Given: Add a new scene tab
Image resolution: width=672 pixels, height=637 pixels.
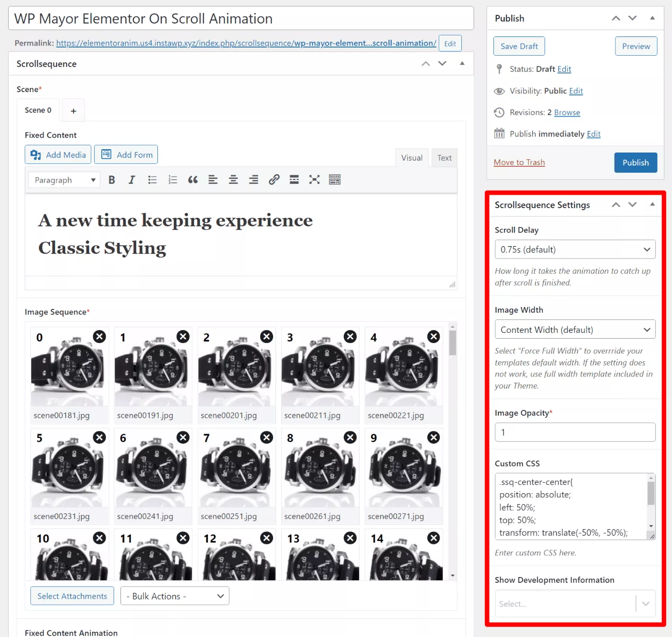Looking at the screenshot, I should (x=73, y=111).
